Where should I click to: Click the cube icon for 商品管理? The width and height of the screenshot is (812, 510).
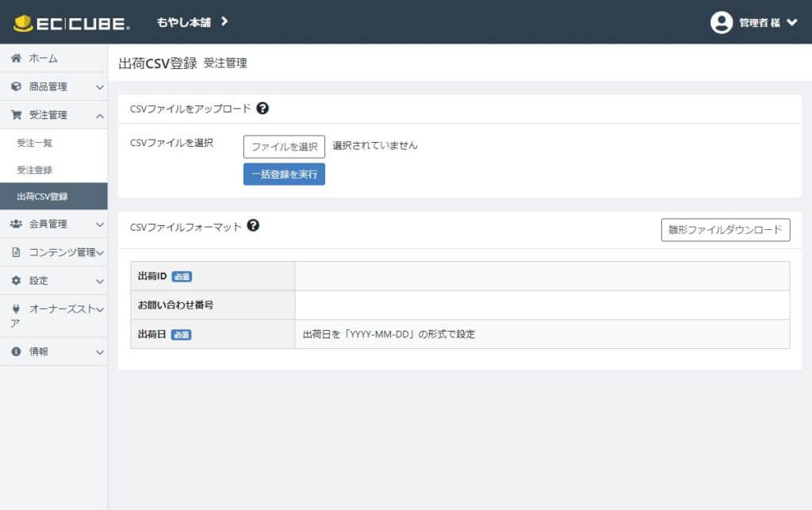pos(16,86)
